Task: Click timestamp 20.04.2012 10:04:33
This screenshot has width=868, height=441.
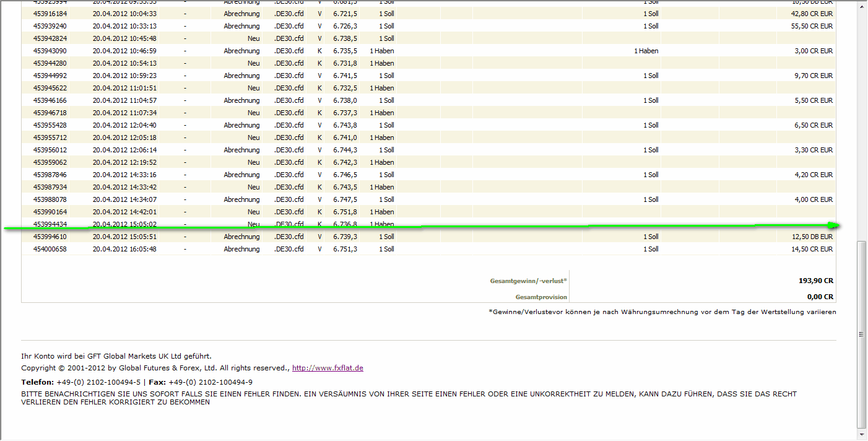Action: click(x=124, y=14)
